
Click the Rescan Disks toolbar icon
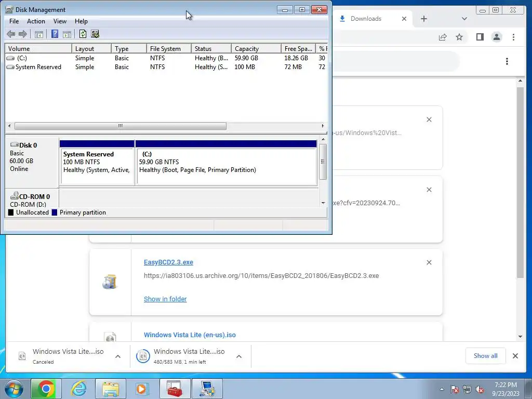pyautogui.click(x=96, y=34)
